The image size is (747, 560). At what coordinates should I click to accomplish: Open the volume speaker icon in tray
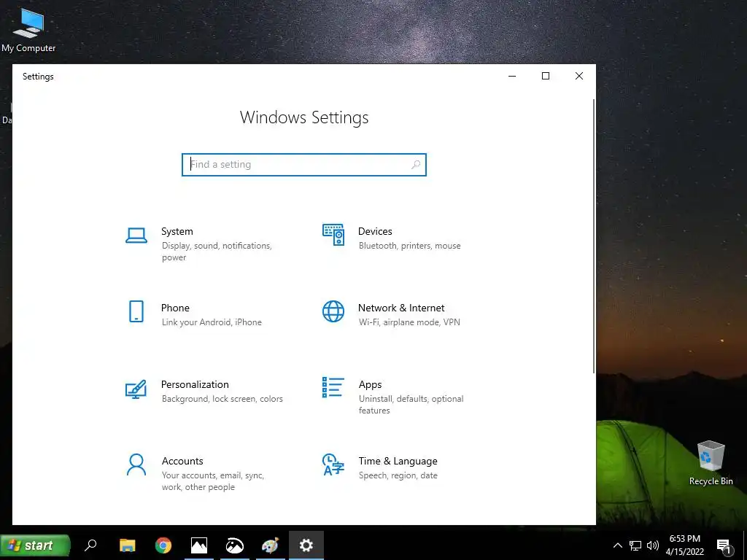tap(653, 545)
